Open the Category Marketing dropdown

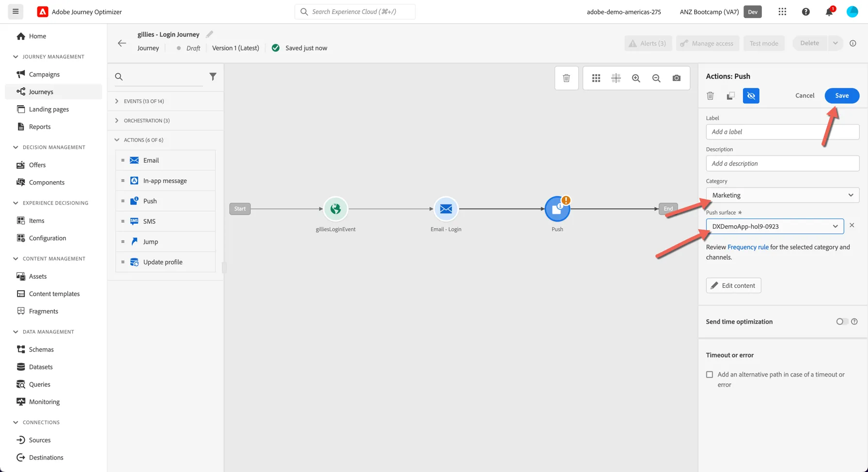pos(782,195)
